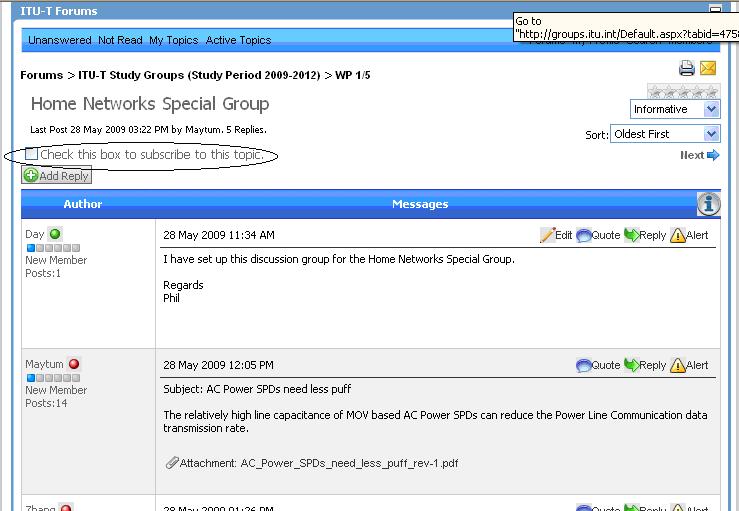This screenshot has height=511, width=739.
Task: Reply to the 12:05 PM post
Action: click(x=645, y=365)
